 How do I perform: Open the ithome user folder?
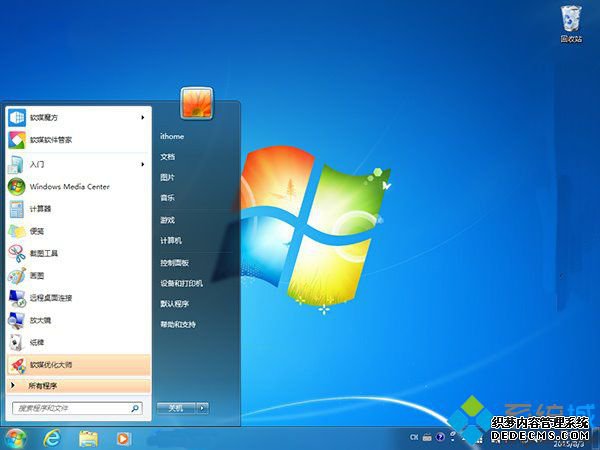[172, 136]
